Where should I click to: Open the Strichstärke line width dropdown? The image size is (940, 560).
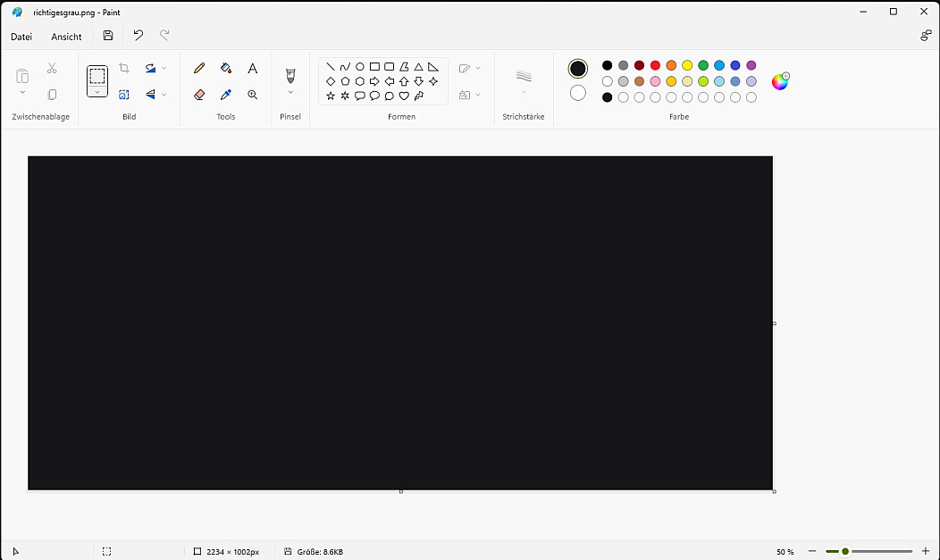click(x=524, y=91)
